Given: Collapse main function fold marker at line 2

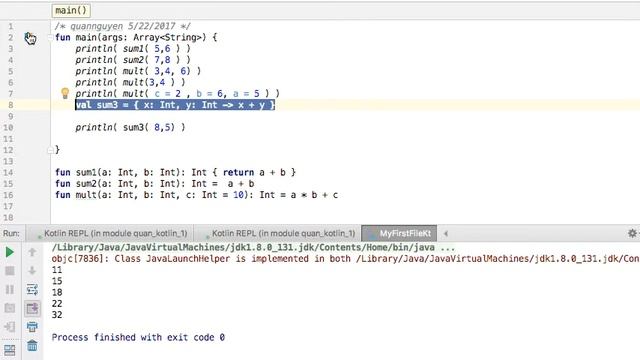Looking at the screenshot, I should [x=50, y=38].
